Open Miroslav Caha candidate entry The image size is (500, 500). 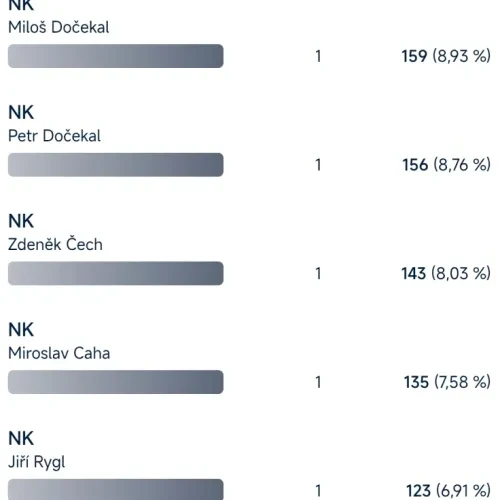tap(59, 353)
